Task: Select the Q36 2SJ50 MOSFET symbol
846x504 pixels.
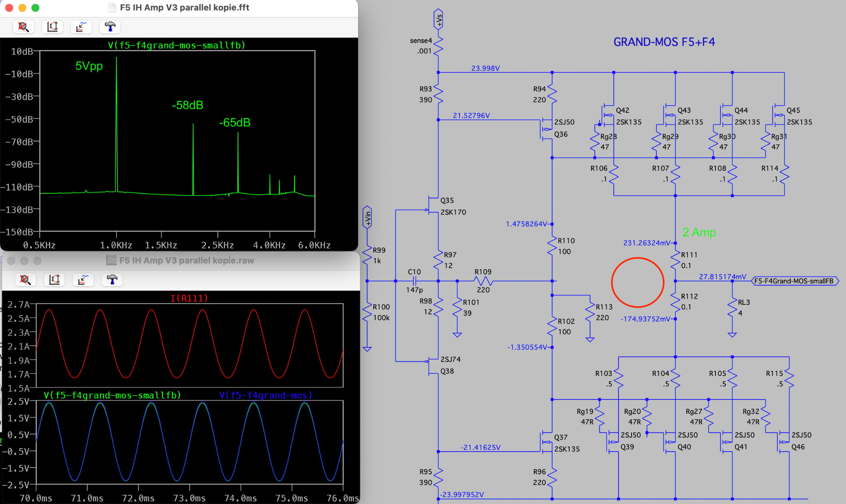Action: click(547, 129)
